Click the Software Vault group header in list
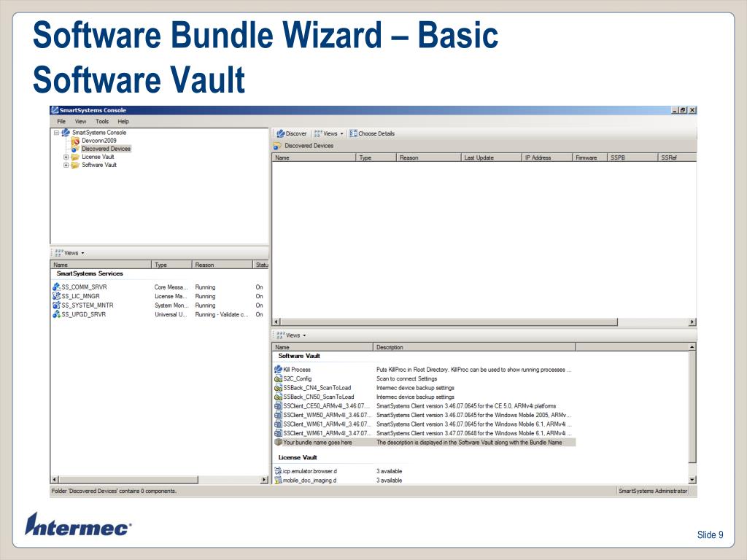 click(x=299, y=356)
